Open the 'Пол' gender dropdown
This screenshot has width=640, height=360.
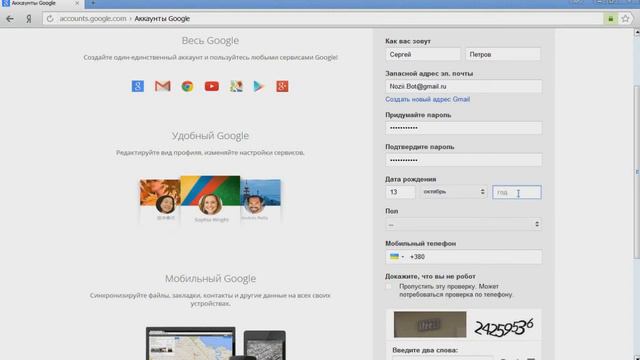point(464,224)
